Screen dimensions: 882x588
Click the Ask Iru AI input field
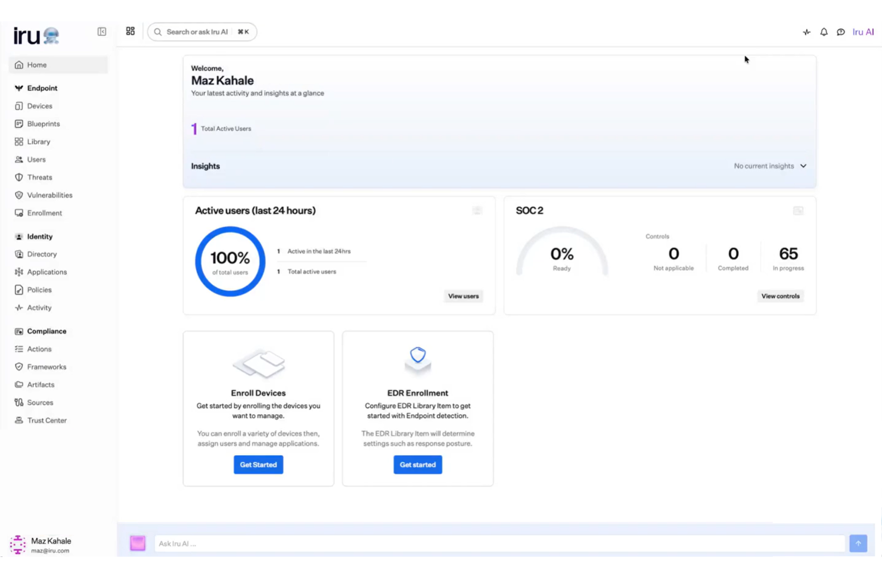pyautogui.click(x=417, y=543)
